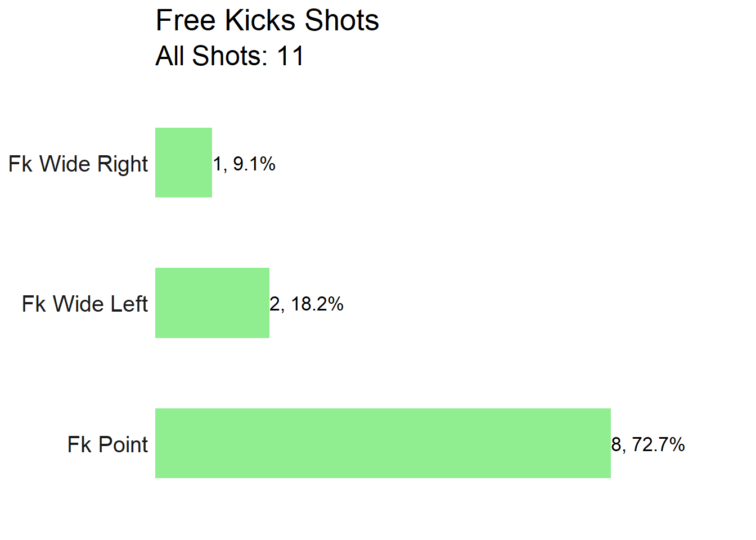Select the 8, 72.7% data label
The width and height of the screenshot is (756, 540).
pyautogui.click(x=648, y=444)
